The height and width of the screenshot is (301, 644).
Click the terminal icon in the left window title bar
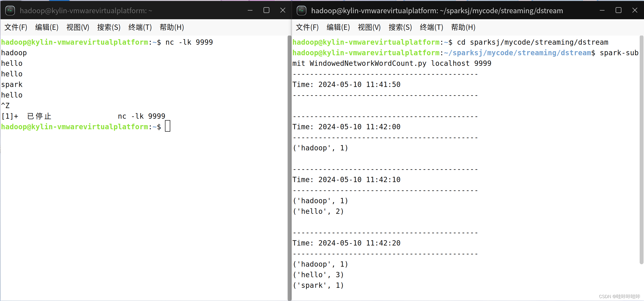tap(10, 11)
